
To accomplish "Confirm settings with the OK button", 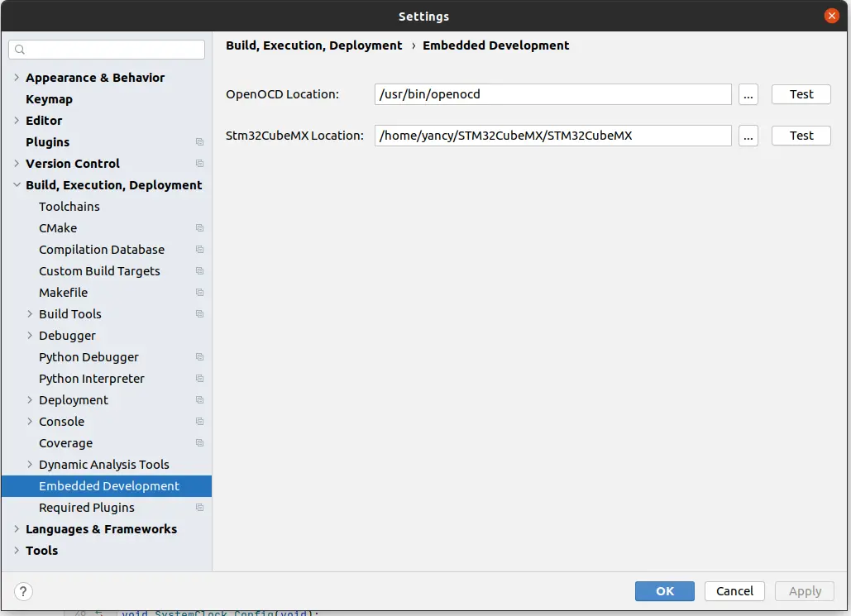I will (664, 591).
